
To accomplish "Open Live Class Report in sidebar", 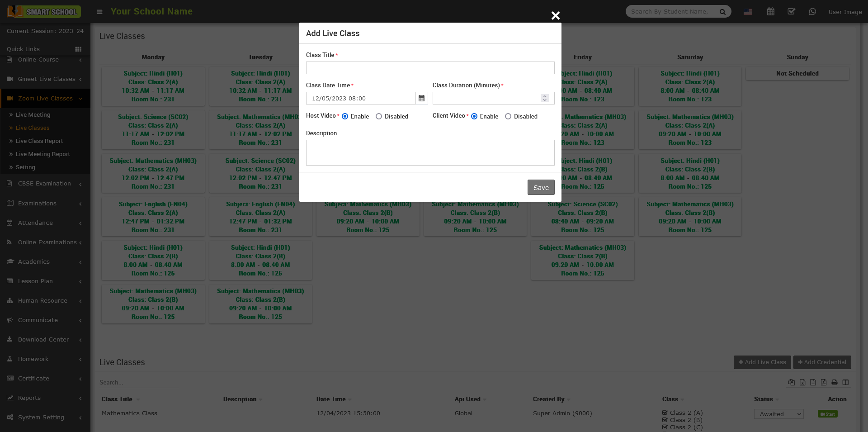I will pos(39,141).
